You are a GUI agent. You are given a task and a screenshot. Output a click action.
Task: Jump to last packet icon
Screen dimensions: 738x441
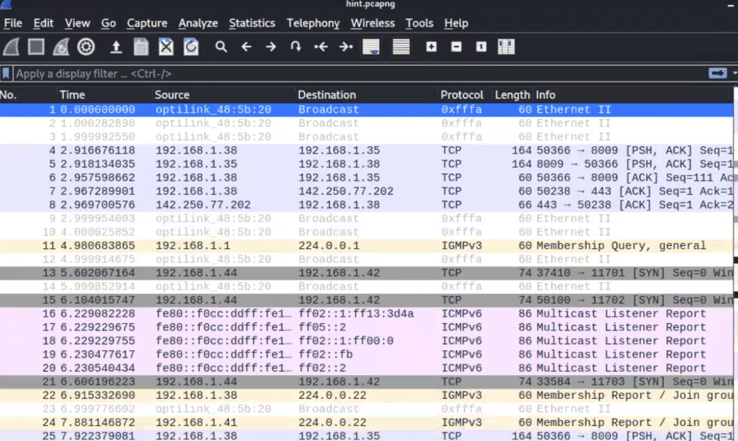click(346, 47)
